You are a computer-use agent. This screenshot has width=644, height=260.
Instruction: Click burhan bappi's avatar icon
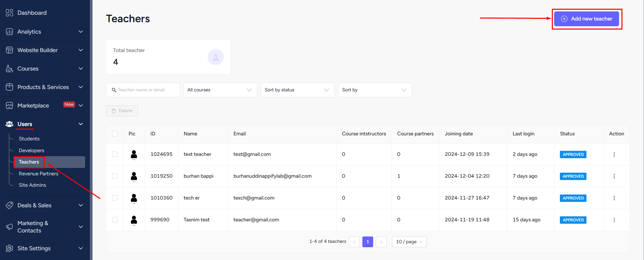(134, 176)
